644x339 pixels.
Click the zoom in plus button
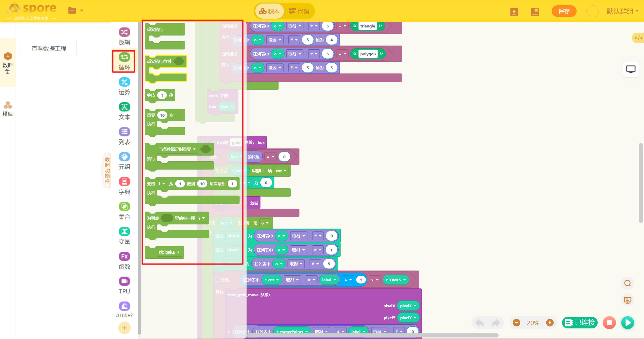click(550, 323)
